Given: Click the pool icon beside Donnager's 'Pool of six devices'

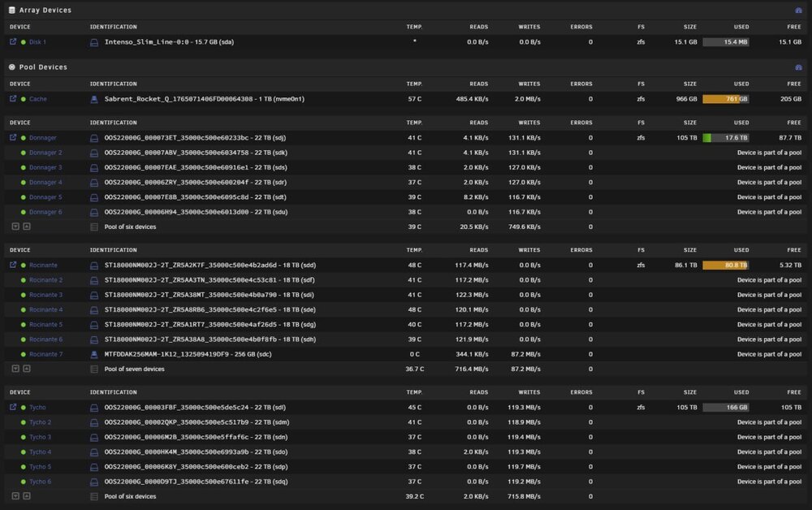Looking at the screenshot, I should pos(94,227).
